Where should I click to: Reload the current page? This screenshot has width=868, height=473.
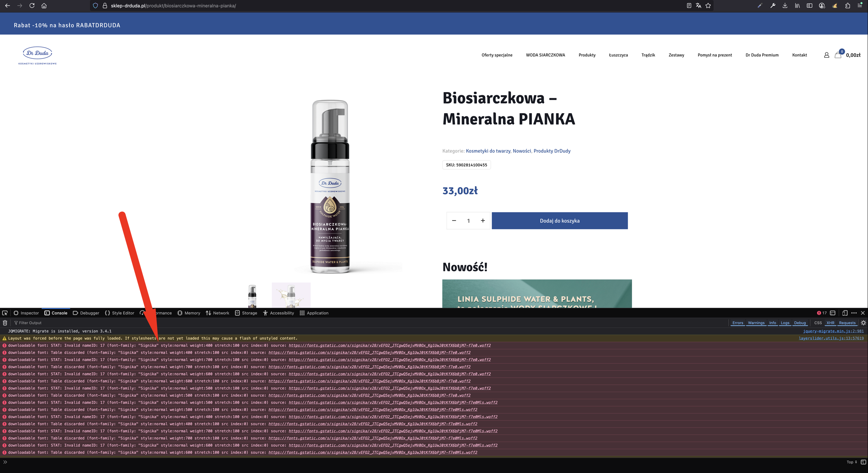32,6
